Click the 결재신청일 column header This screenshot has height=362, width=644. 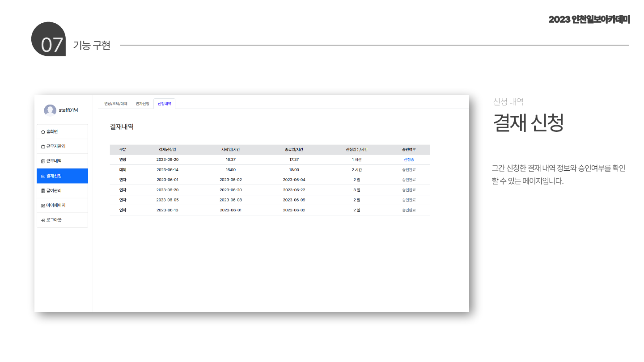point(167,149)
